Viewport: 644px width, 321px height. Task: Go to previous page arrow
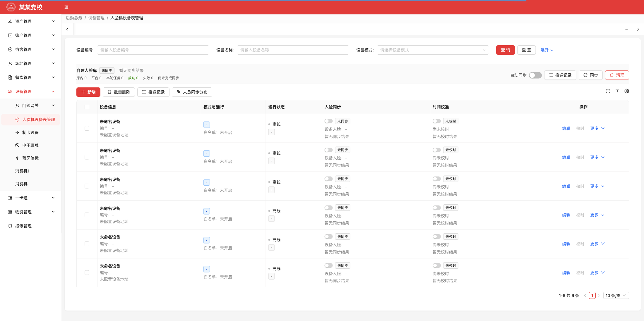[x=585, y=296]
